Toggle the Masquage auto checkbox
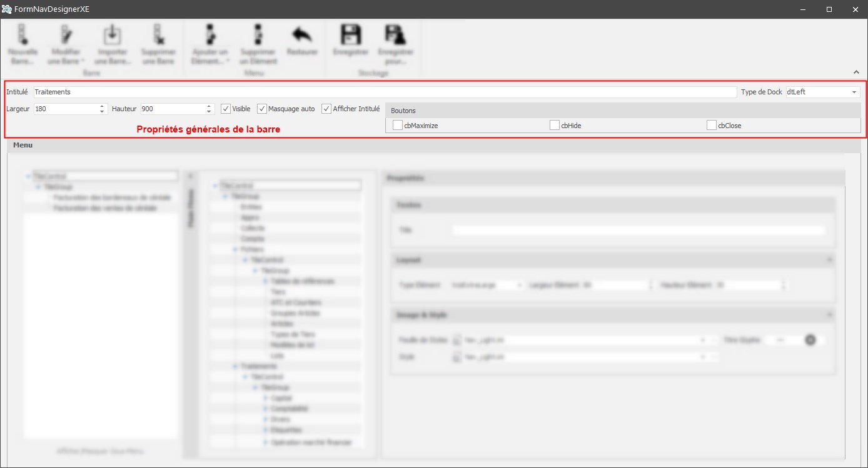Viewport: 868px width, 468px height. click(262, 109)
